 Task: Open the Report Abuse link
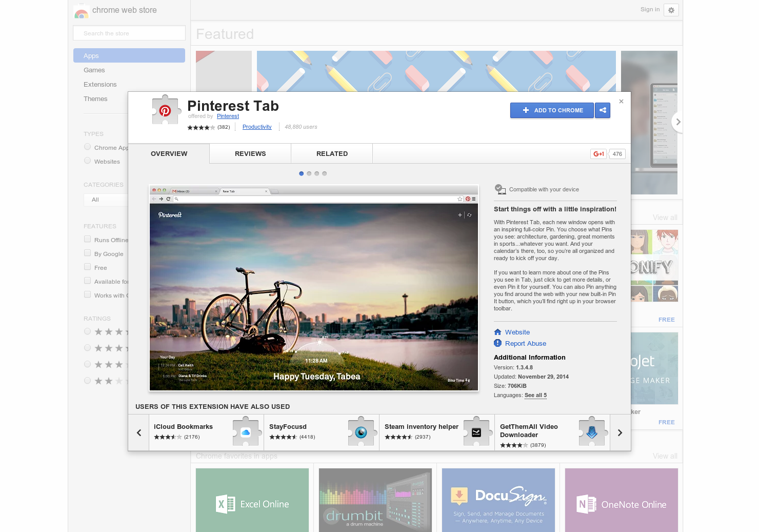point(526,343)
